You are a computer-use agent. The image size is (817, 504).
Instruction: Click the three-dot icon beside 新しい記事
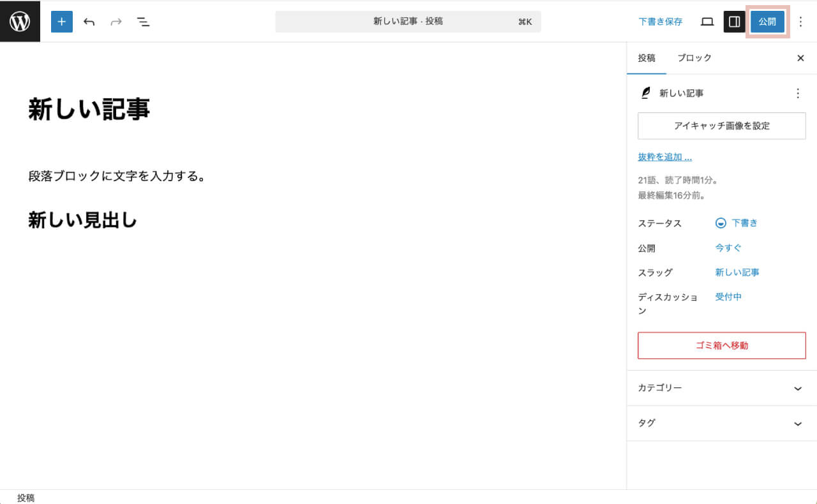click(797, 93)
